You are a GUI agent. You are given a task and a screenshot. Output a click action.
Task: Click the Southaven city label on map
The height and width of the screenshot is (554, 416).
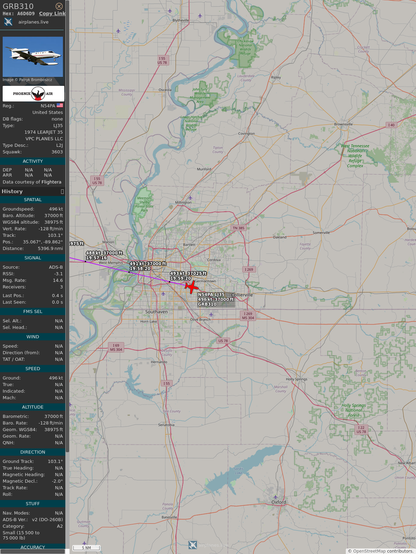tap(157, 312)
